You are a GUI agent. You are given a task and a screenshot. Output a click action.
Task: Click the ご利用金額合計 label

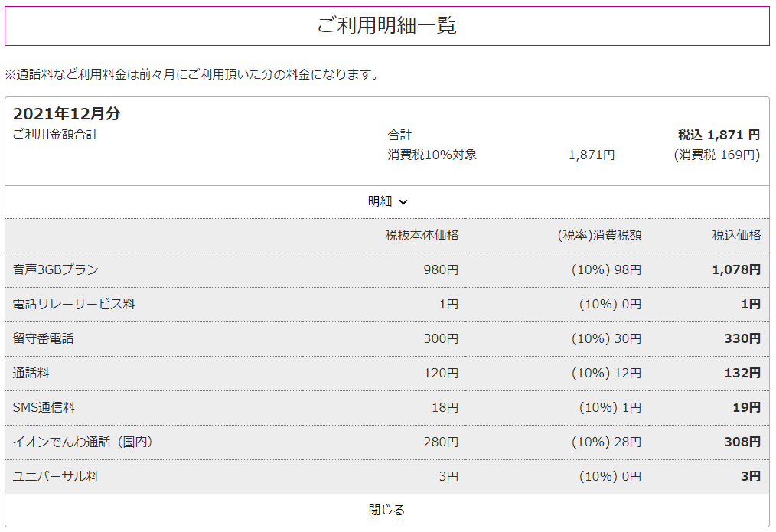[x=56, y=135]
